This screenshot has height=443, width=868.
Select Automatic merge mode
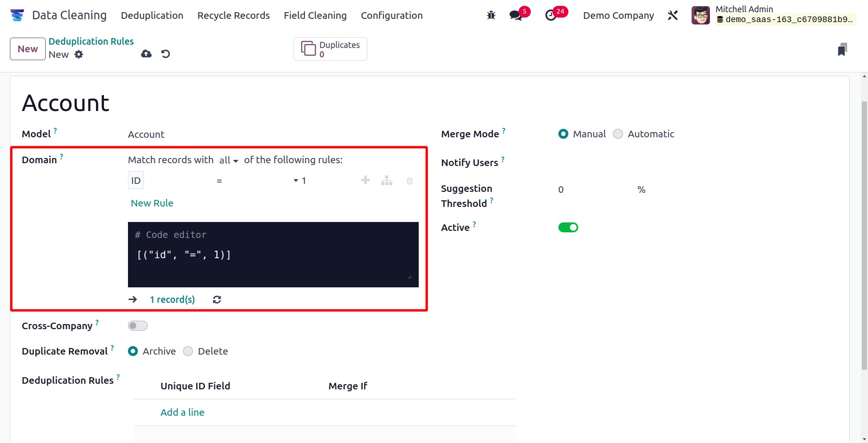pos(618,134)
